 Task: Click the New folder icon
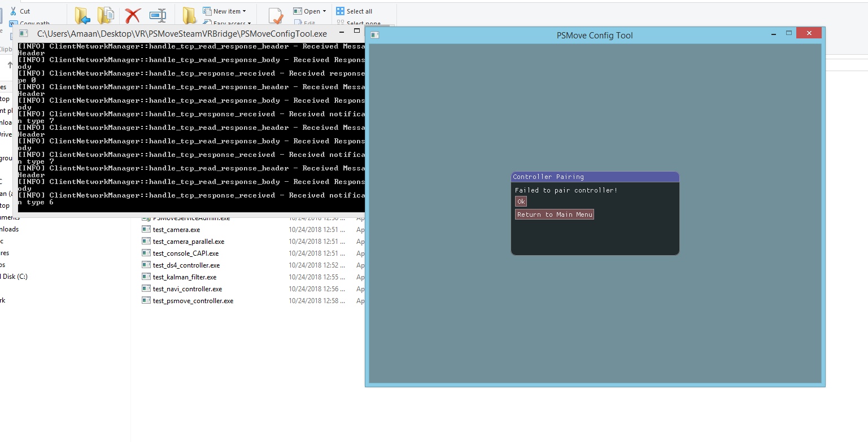189,14
